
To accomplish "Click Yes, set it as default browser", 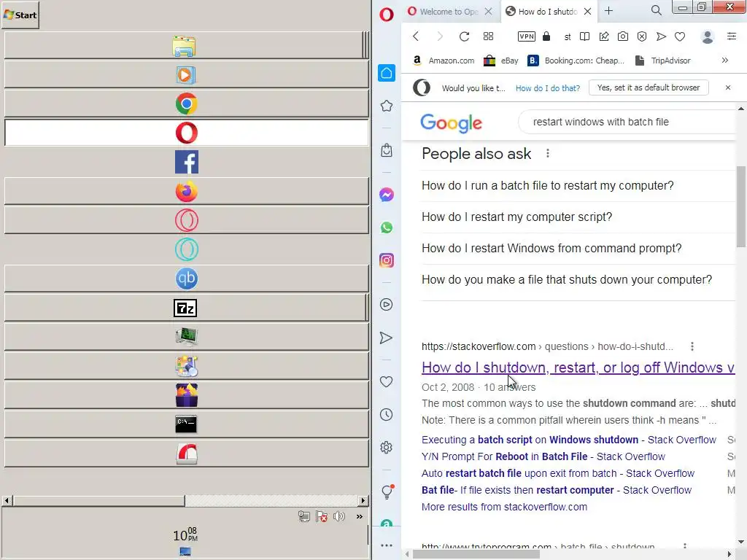I will (649, 87).
